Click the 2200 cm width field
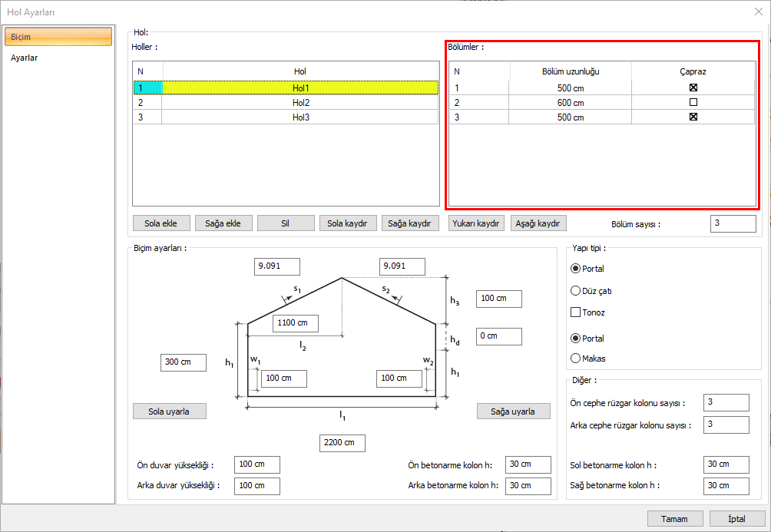 click(x=342, y=443)
